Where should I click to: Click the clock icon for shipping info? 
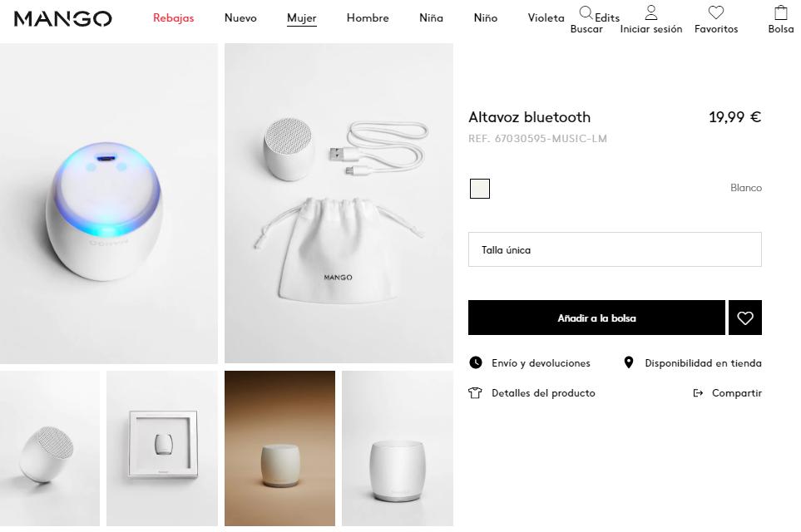coord(476,362)
